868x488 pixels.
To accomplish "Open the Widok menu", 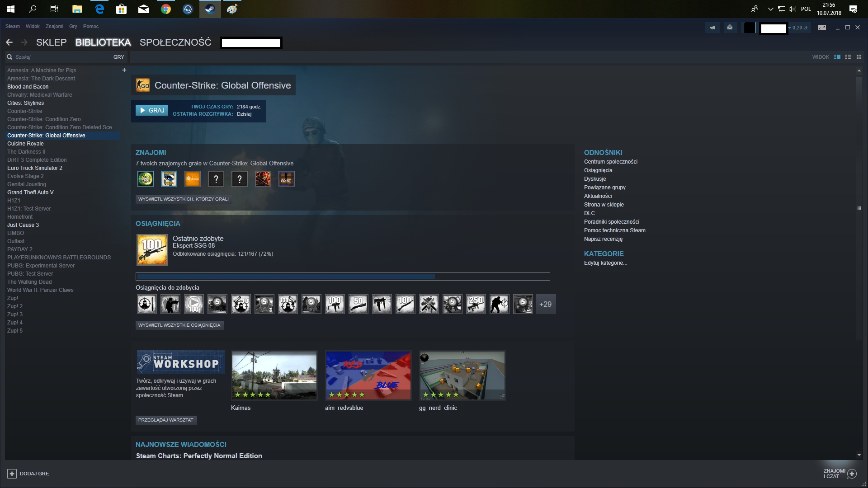I will [33, 26].
